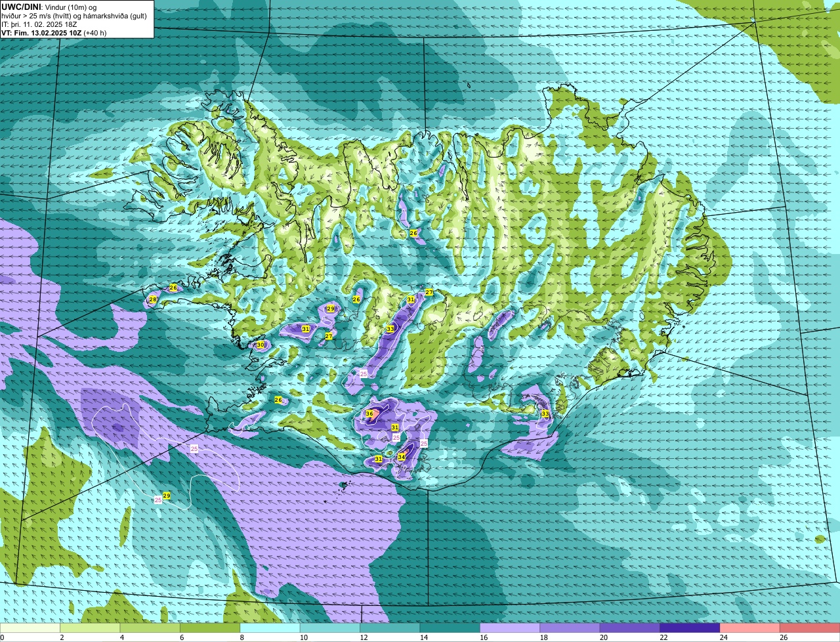The width and height of the screenshot is (840, 642).
Task: Click the legend scale number 2
Action: pyautogui.click(x=62, y=637)
